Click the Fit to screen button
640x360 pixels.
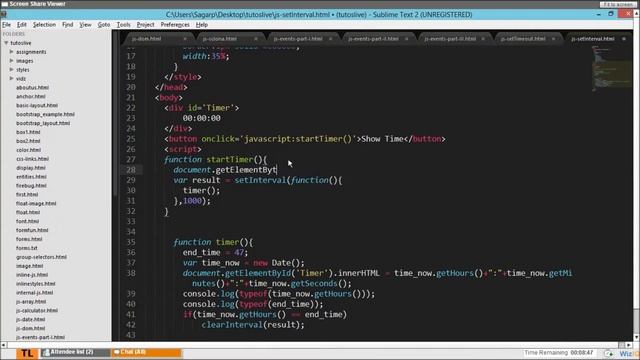[618, 4]
